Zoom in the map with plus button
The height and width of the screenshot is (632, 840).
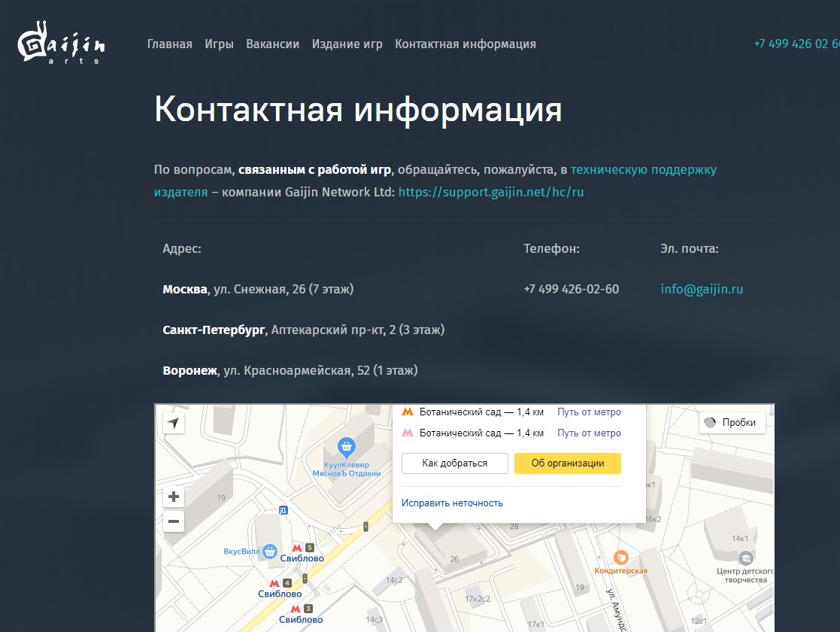[x=174, y=497]
